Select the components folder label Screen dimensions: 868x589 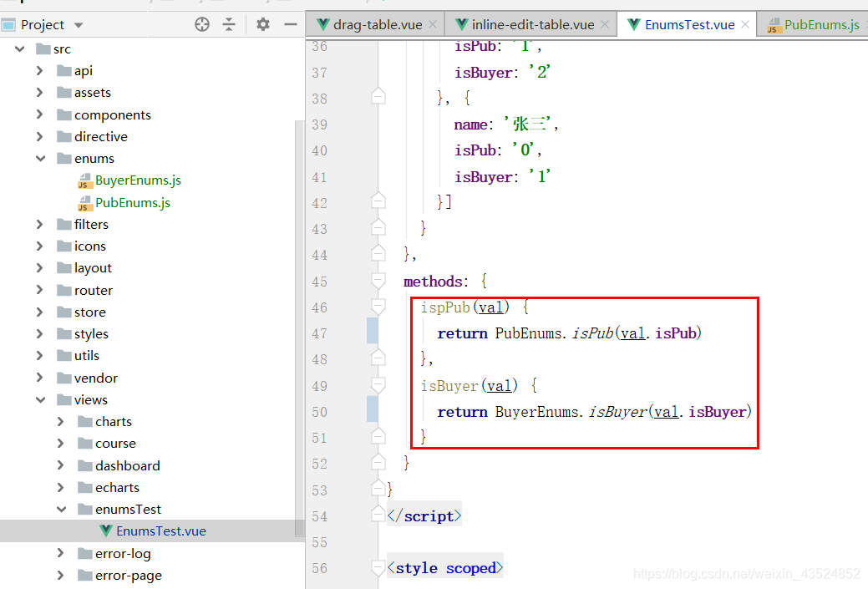coord(113,115)
